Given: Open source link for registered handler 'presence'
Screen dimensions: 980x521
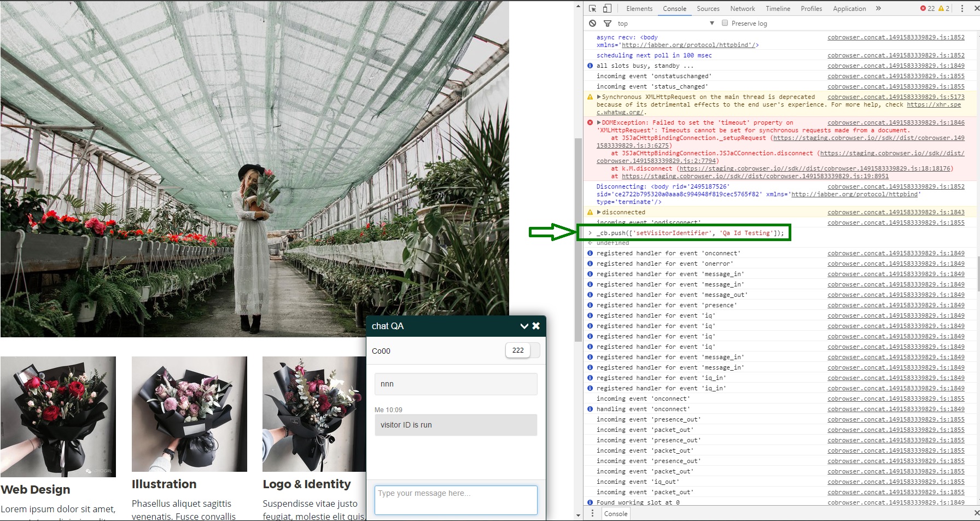Looking at the screenshot, I should pyautogui.click(x=896, y=305).
